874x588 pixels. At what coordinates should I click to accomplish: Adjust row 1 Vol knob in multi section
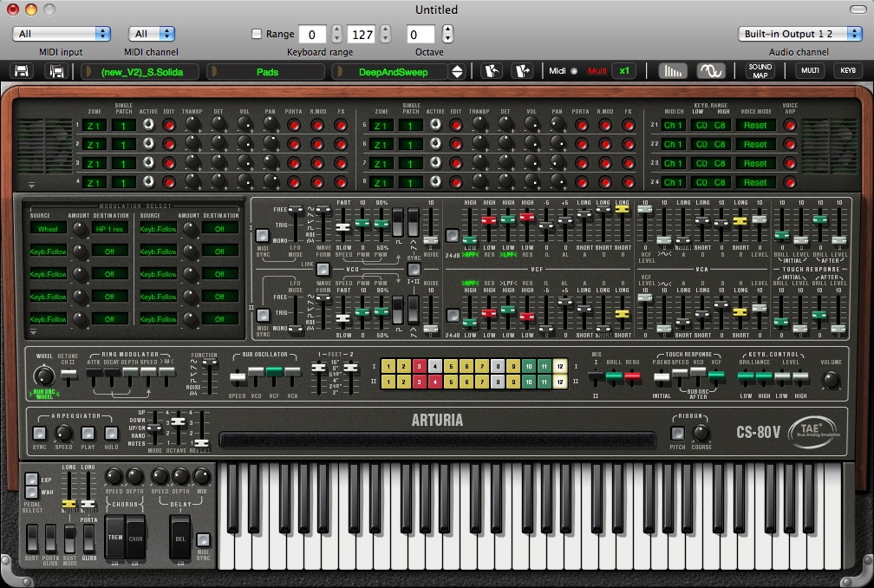click(245, 124)
